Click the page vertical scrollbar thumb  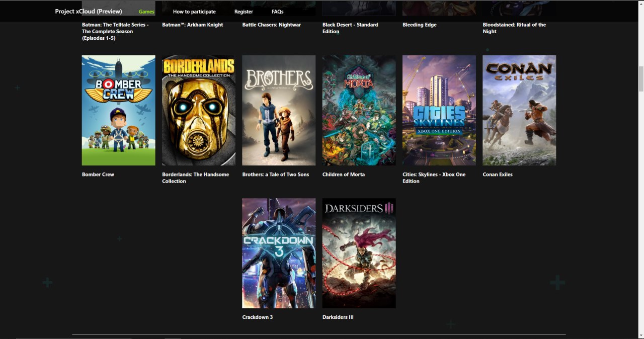point(640,78)
